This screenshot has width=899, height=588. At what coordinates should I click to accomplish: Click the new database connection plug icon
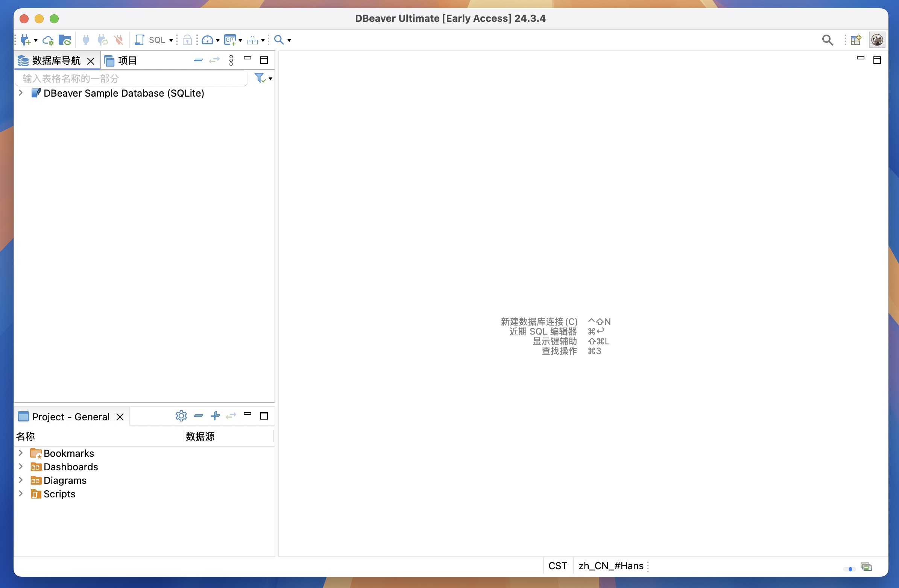(x=26, y=39)
